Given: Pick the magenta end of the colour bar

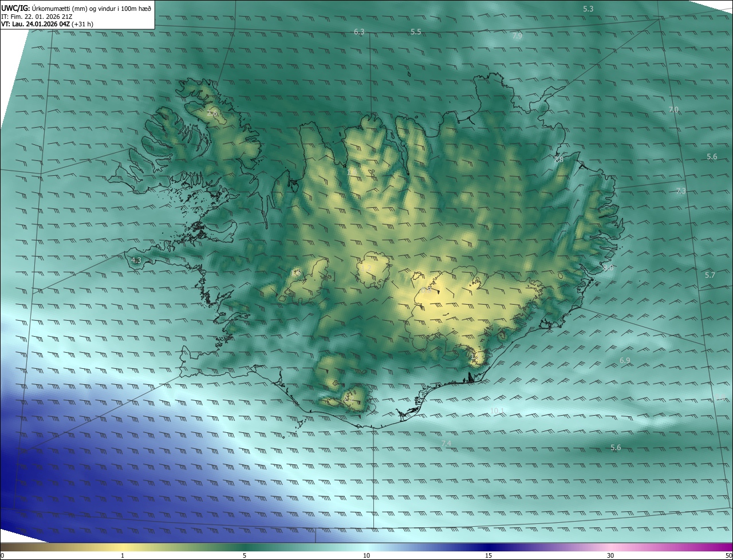Looking at the screenshot, I should pos(727,547).
